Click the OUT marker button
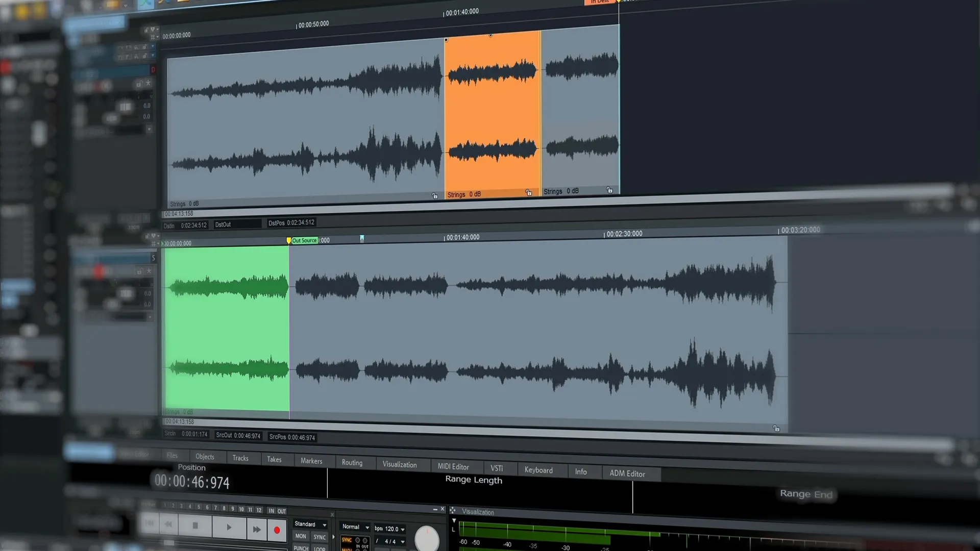The height and width of the screenshot is (551, 980). click(281, 511)
